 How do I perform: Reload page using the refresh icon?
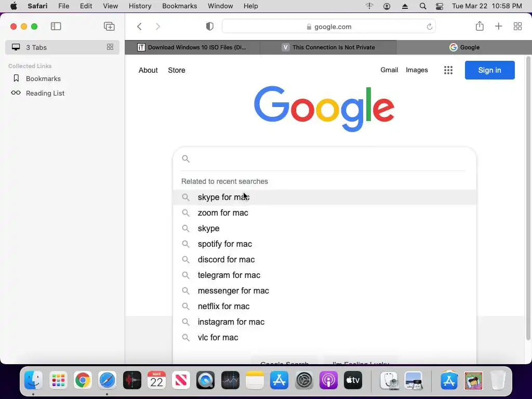pos(429,26)
